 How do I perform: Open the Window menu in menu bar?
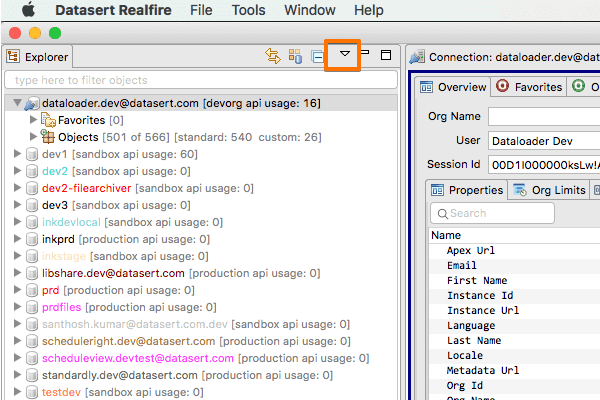310,10
